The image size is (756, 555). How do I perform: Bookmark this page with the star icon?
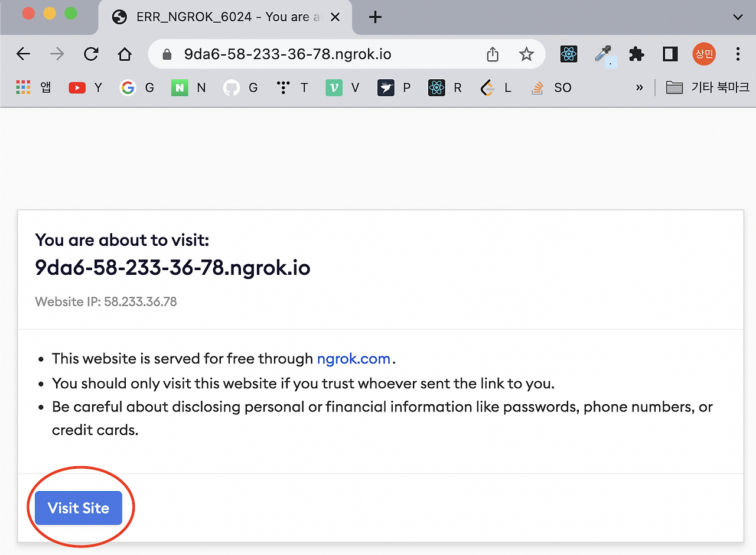click(526, 54)
